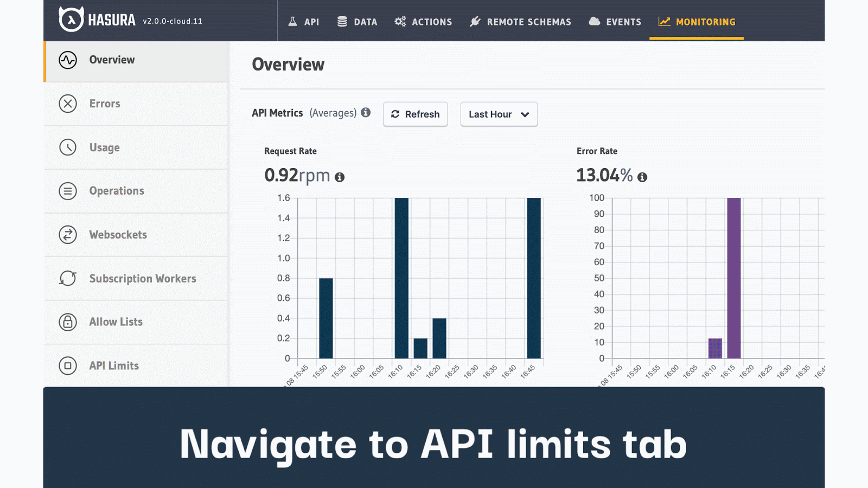Screen dimensions: 868x488
Task: Click the Usage clock icon
Action: point(68,147)
